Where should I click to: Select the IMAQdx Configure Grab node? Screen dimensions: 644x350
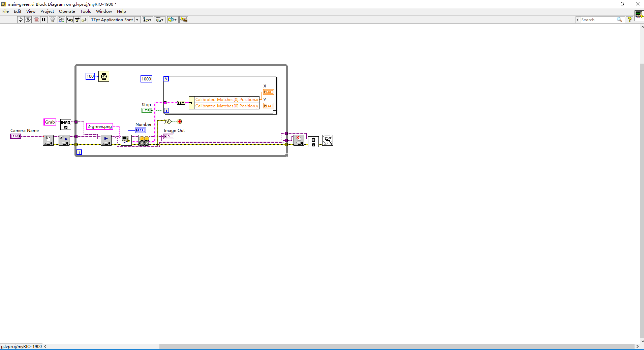coord(64,140)
